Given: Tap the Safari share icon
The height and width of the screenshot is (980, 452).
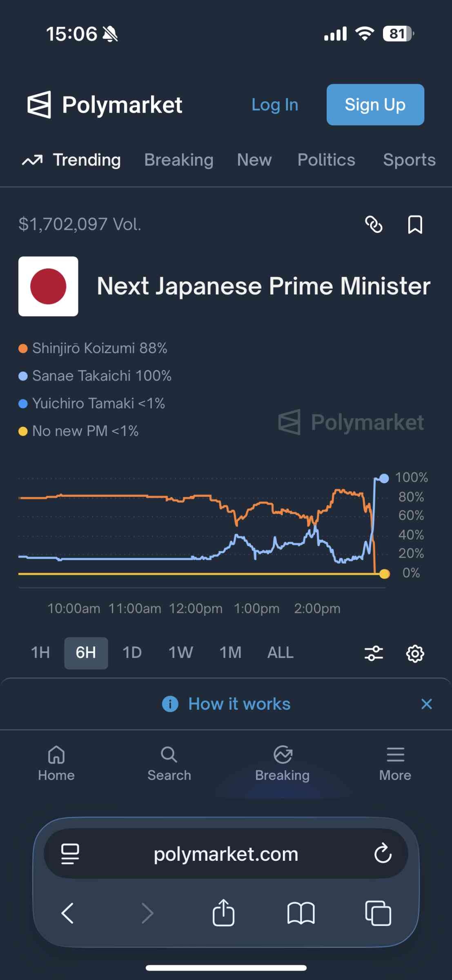Looking at the screenshot, I should click(223, 913).
